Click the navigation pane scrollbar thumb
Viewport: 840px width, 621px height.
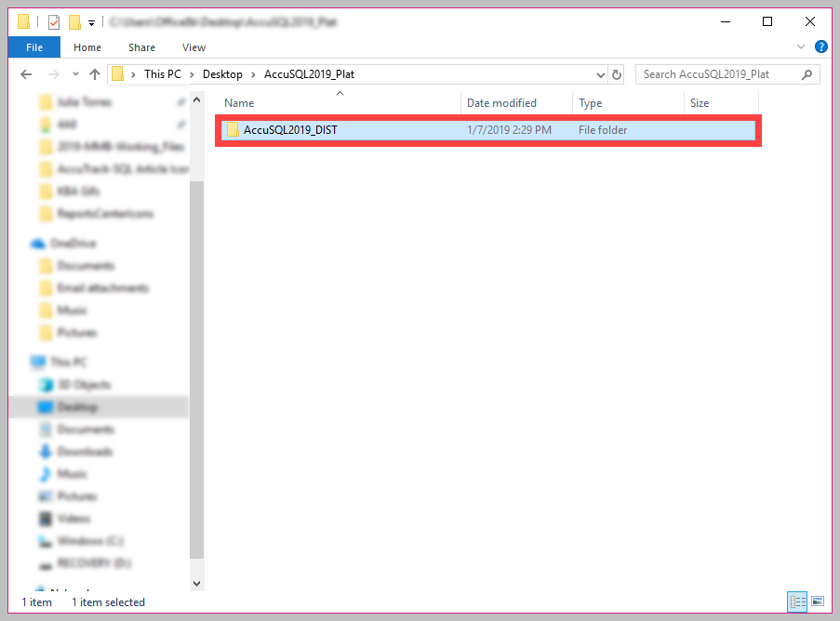pos(196,369)
